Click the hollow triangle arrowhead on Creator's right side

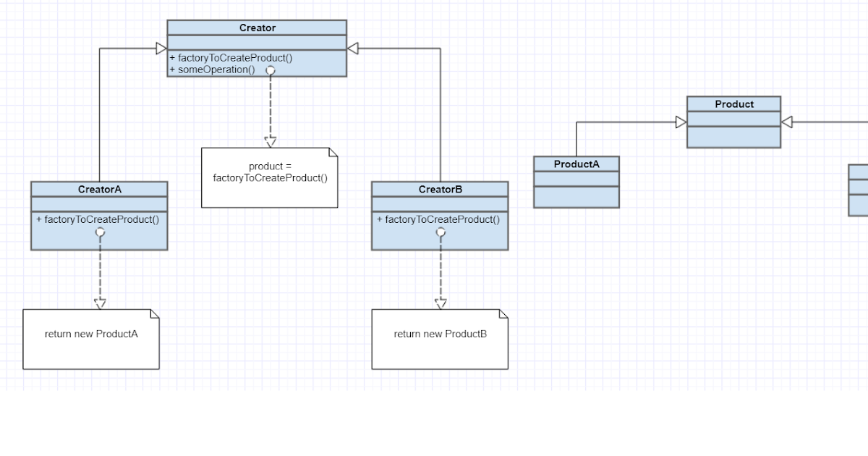tap(353, 48)
